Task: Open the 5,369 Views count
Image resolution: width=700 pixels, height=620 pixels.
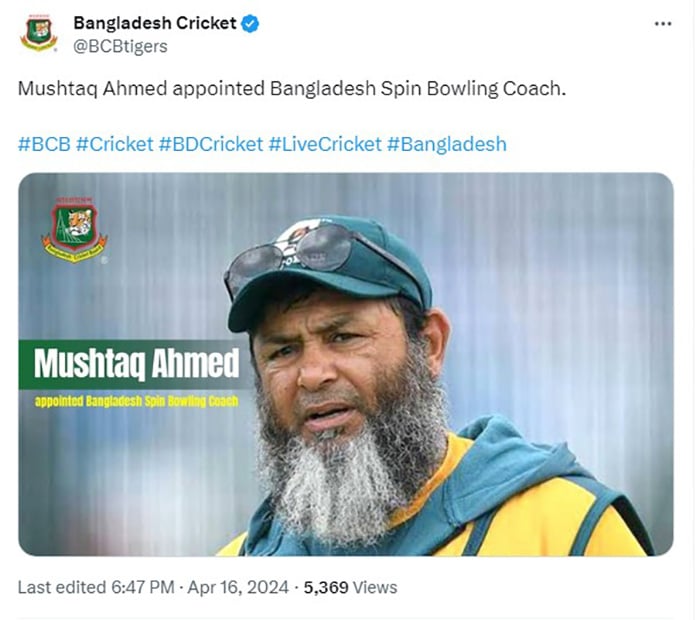Action: (351, 587)
